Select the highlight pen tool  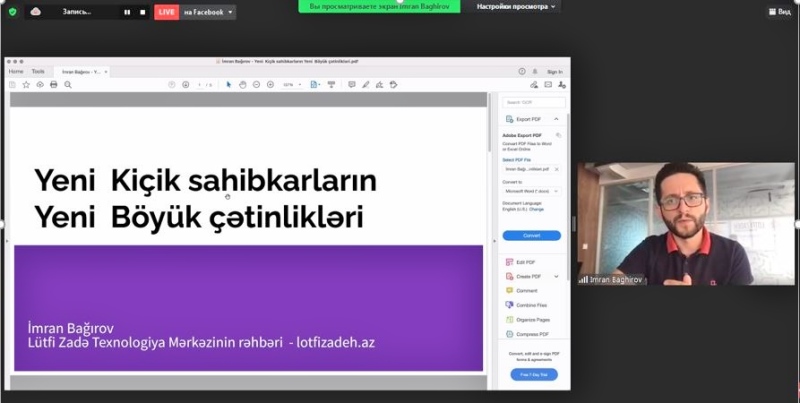click(366, 85)
